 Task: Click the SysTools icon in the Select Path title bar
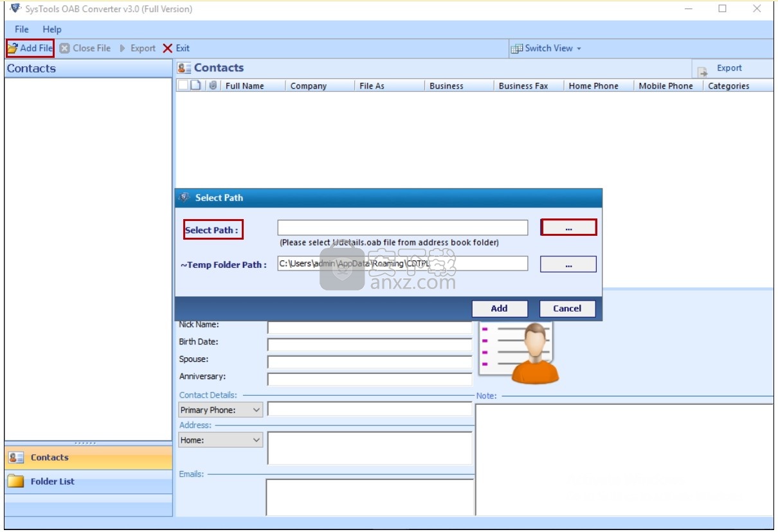click(x=185, y=198)
